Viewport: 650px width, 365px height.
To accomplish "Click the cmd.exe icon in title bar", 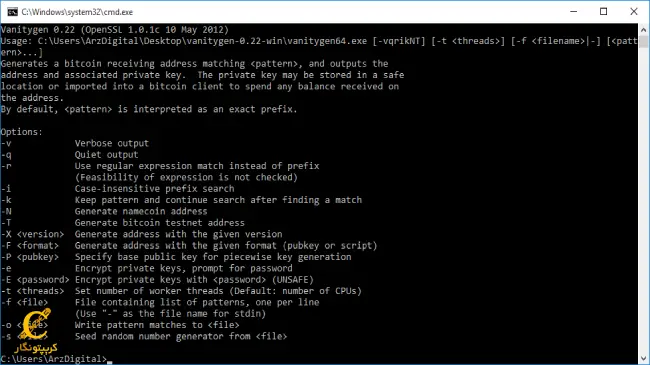I will [x=12, y=12].
